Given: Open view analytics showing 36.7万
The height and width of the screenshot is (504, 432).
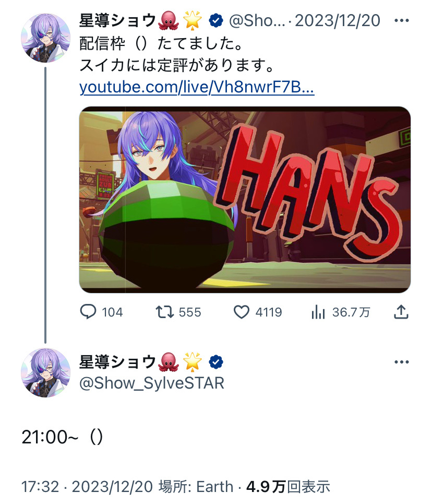Looking at the screenshot, I should click(318, 312).
